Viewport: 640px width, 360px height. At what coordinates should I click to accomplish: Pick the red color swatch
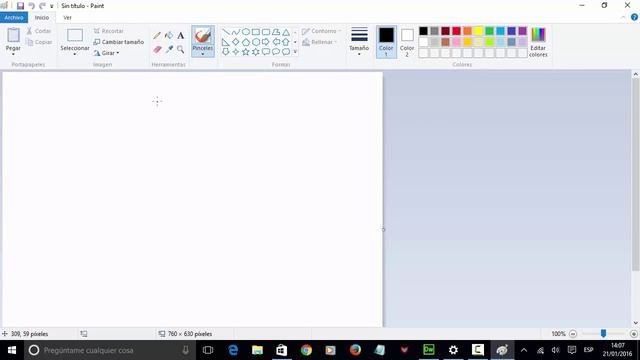(x=456, y=31)
